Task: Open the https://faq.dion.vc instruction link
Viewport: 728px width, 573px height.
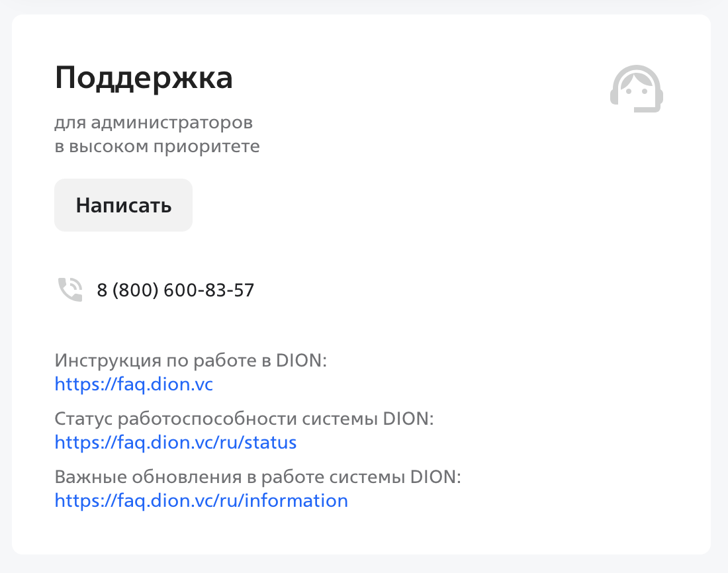Action: point(134,384)
